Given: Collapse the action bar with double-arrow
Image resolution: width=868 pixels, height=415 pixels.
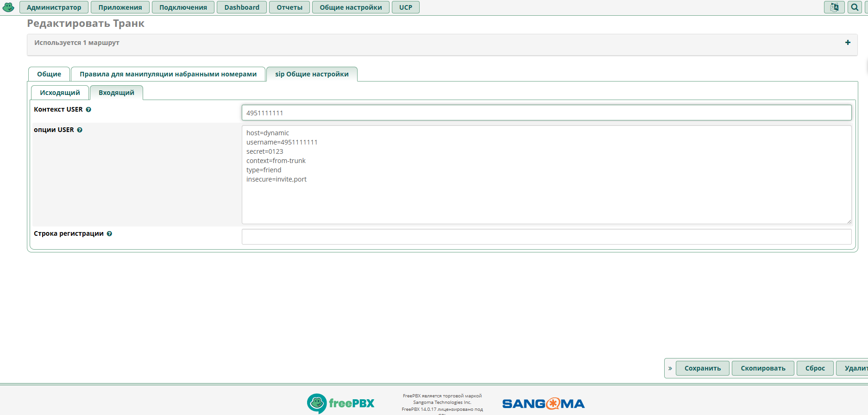Looking at the screenshot, I should click(x=670, y=369).
